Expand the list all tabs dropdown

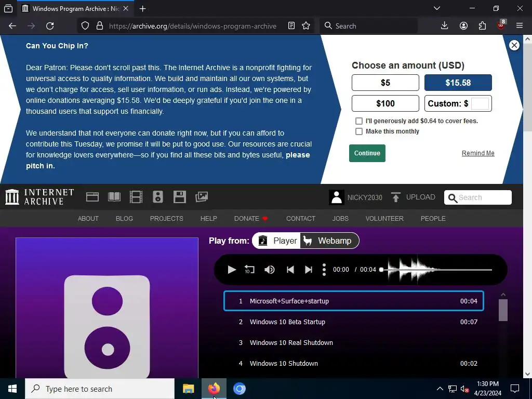pyautogui.click(x=437, y=8)
